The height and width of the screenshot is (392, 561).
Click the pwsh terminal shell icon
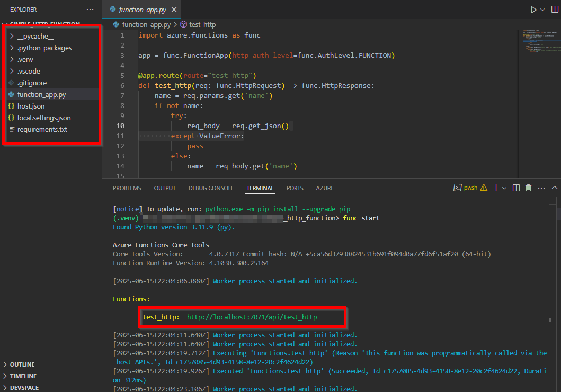tap(457, 188)
